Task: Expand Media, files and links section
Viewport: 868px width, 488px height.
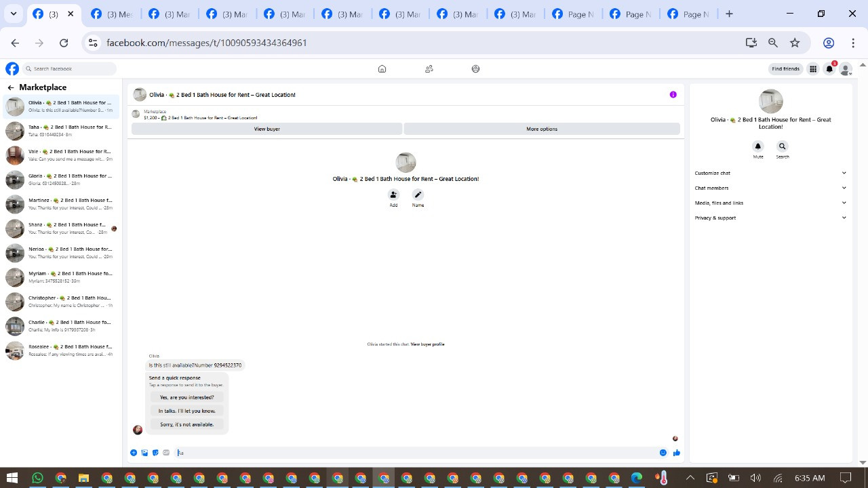Action: (770, 203)
